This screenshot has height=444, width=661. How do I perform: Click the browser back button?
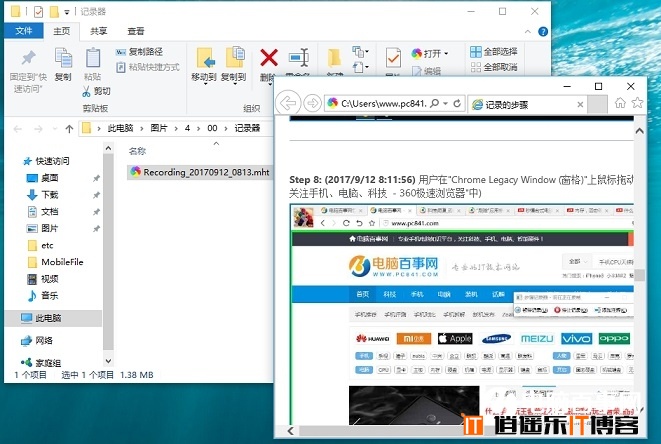coord(288,103)
